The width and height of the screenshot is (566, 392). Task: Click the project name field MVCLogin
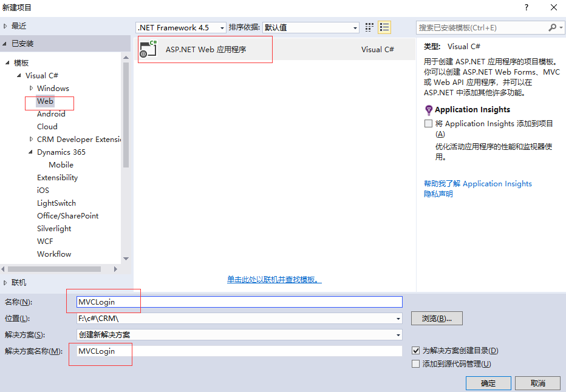(x=239, y=302)
